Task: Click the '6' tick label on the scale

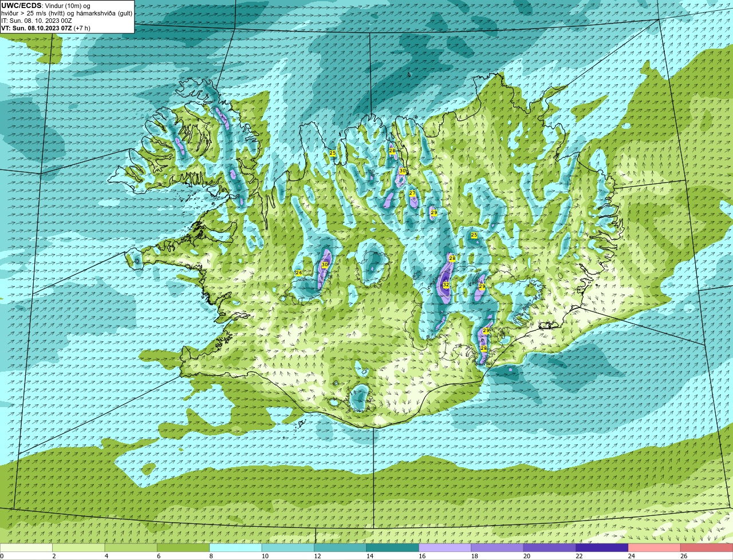Action: [x=159, y=556]
